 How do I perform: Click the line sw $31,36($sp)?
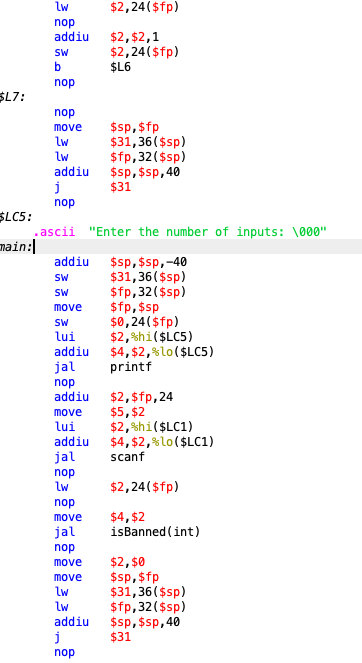[120, 277]
